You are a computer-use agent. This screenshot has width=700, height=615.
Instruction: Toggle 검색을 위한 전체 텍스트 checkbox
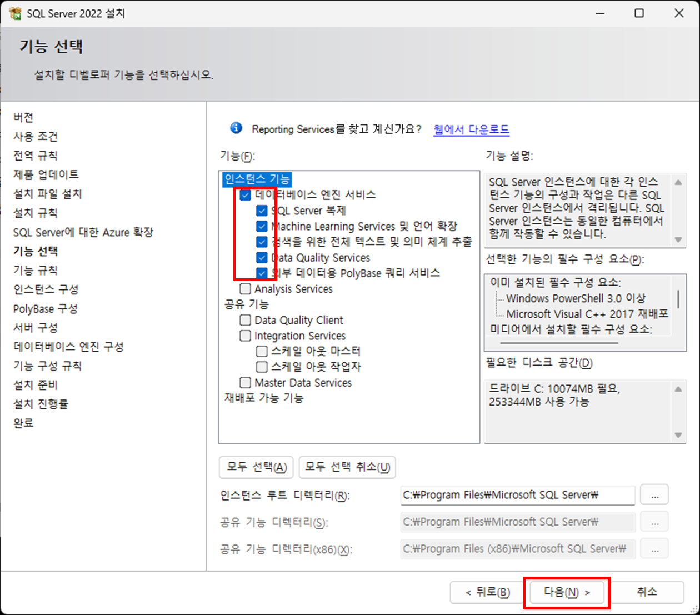click(262, 242)
